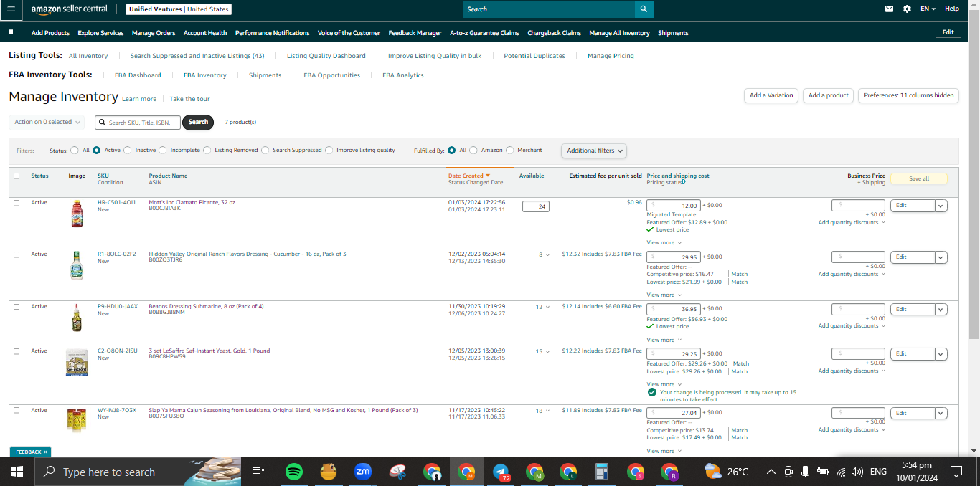Check the R1-8OLC-02F2 row checkbox
Viewport: 980px width, 486px height.
point(17,254)
